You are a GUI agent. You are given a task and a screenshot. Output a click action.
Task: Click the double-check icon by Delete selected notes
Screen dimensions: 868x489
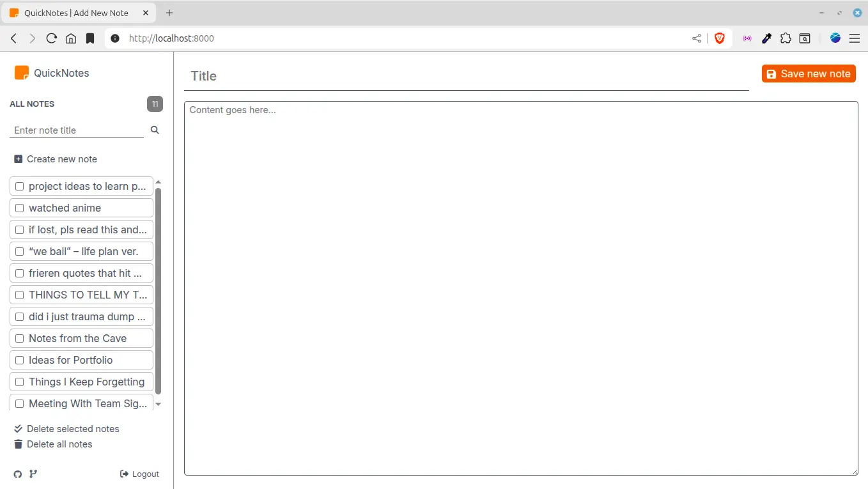19,428
